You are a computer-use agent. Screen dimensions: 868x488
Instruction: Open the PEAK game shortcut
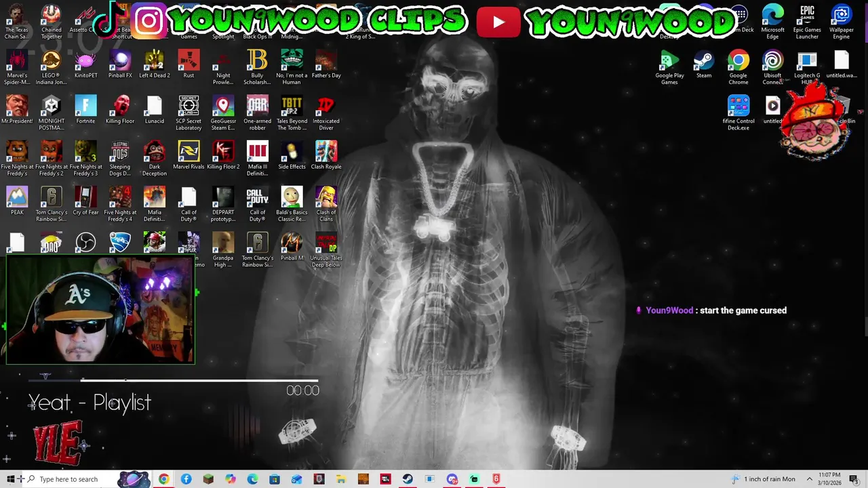(17, 201)
